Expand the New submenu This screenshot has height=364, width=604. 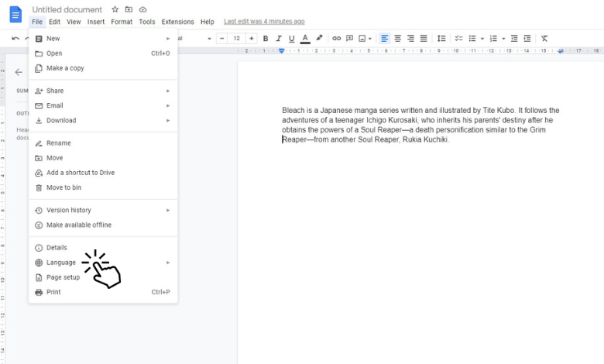103,39
